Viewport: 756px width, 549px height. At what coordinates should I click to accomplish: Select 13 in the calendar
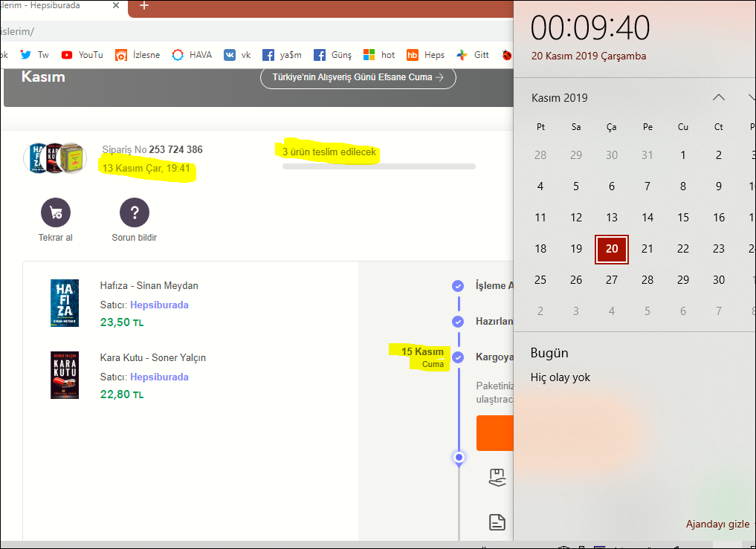pyautogui.click(x=611, y=218)
